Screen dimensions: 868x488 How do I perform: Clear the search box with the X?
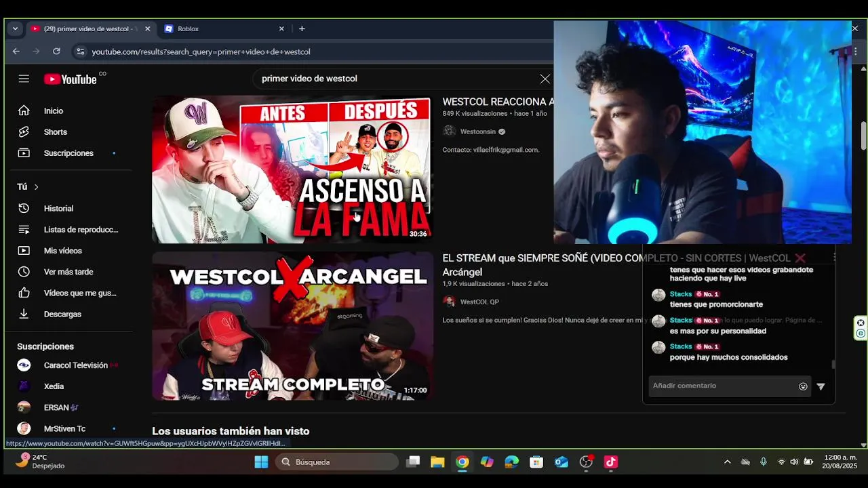(545, 79)
